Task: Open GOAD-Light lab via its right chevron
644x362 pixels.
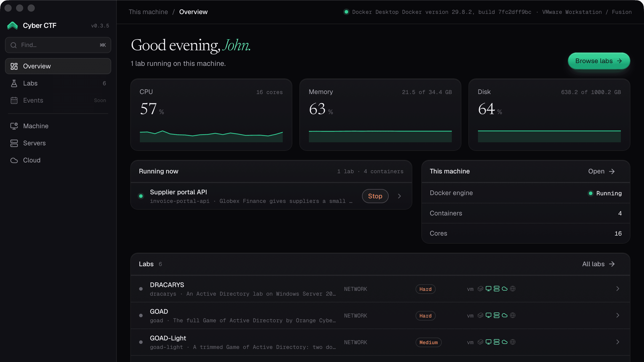Action: pos(618,342)
